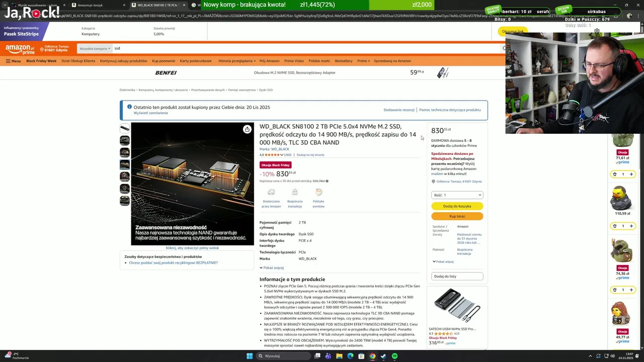644x362 pixels.
Task: Open Spotify from the taskbar
Action: point(394,356)
